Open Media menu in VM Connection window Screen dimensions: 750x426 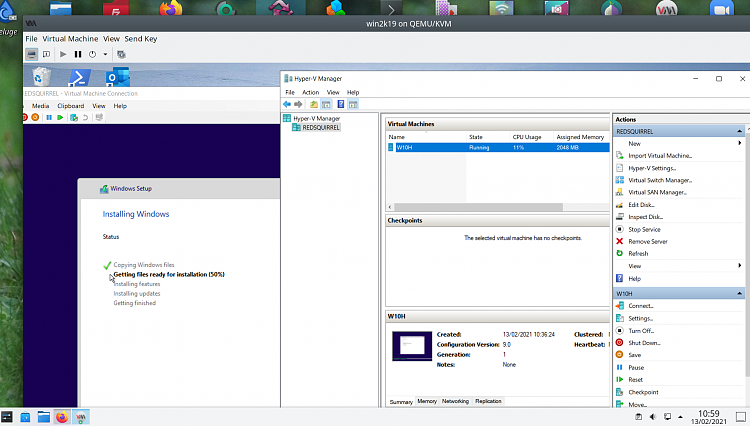click(x=40, y=106)
